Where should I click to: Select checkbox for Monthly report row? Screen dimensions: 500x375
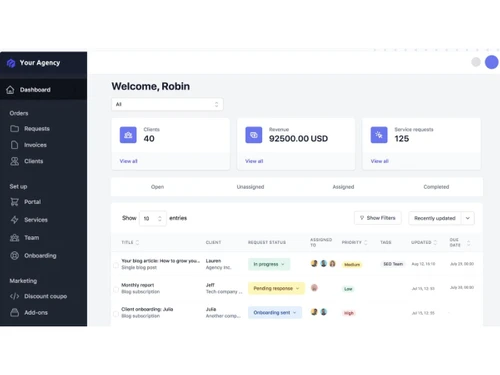point(116,289)
